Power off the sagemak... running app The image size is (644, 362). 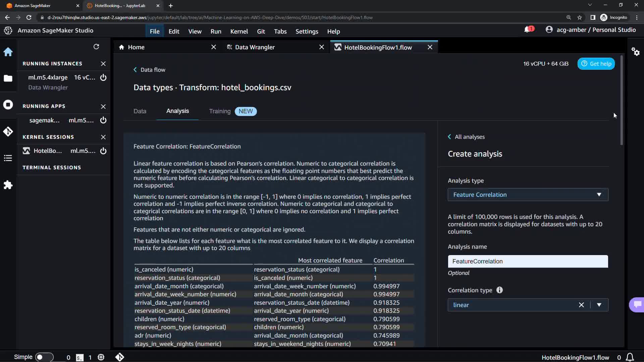(x=103, y=120)
